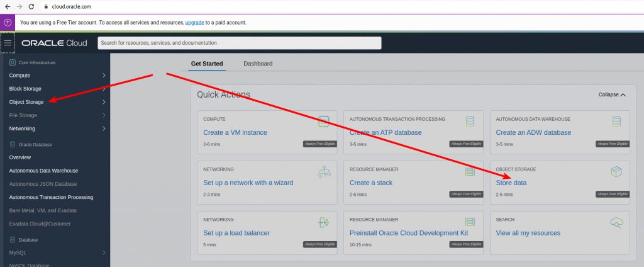Click the Store data link
644x267 pixels.
(511, 183)
